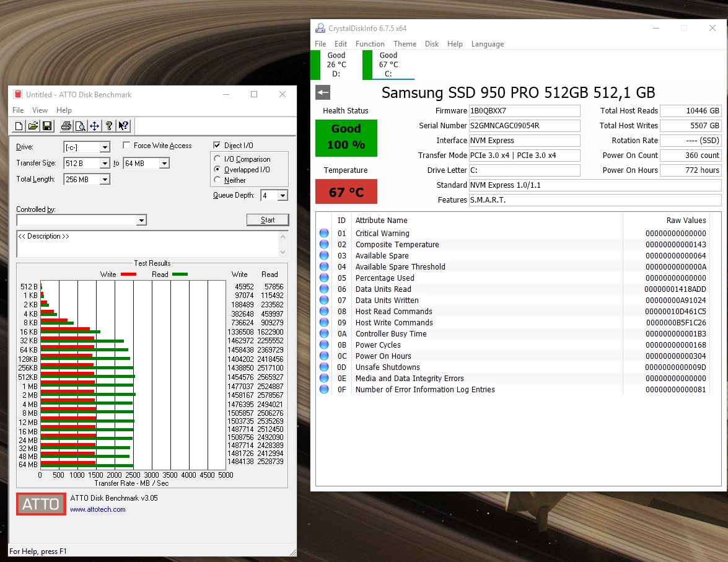Click the Good 100 % health status button
728x562 pixels.
[346, 138]
